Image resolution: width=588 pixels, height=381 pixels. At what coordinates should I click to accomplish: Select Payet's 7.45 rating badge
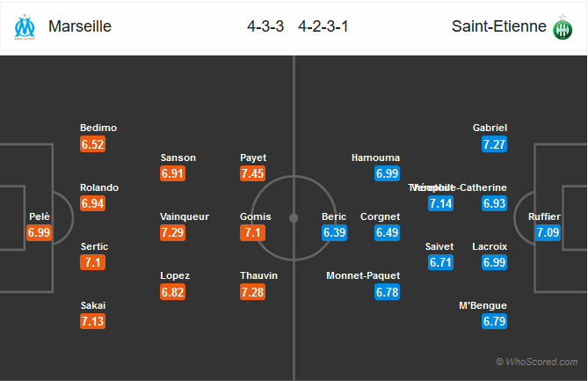tap(253, 173)
